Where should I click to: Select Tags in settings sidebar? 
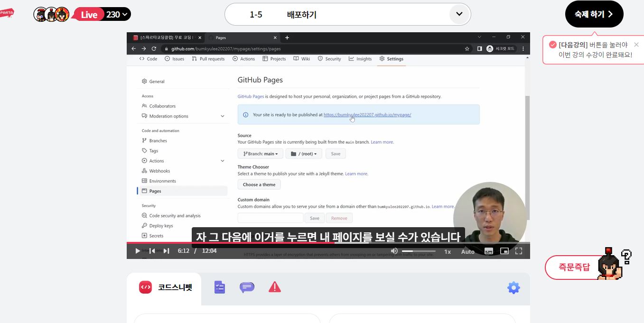point(150,151)
